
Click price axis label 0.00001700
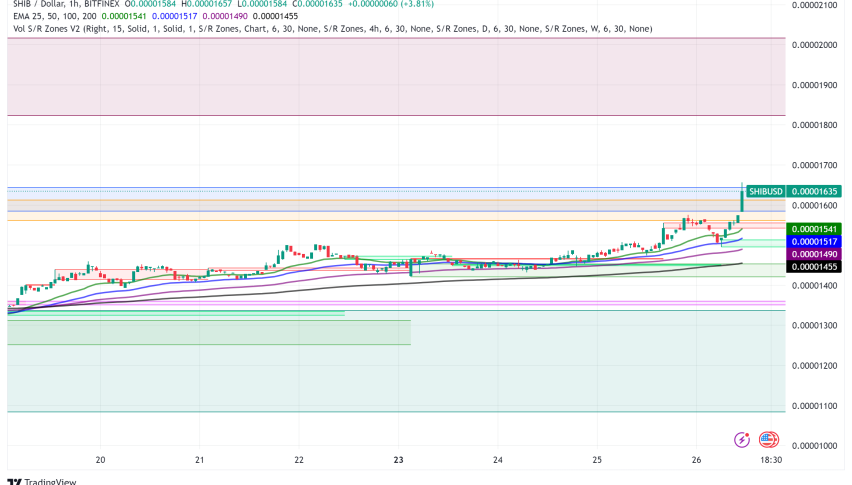coord(814,165)
